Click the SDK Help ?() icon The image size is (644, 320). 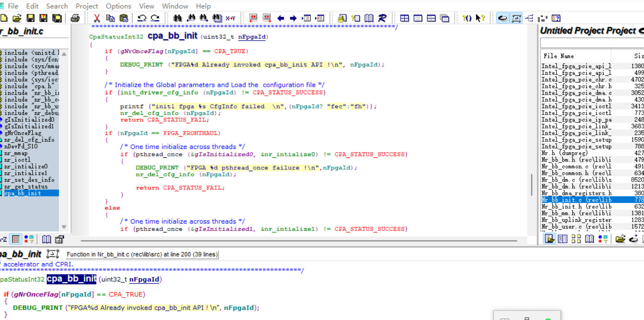467,18
